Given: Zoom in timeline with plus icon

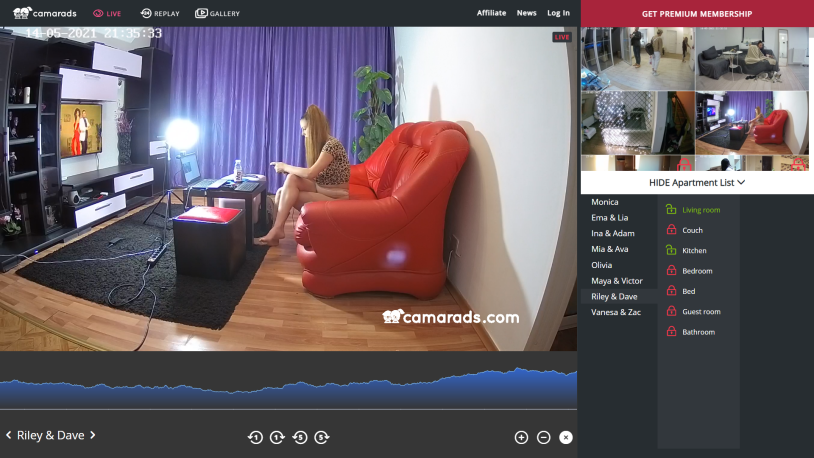Looking at the screenshot, I should tap(521, 437).
